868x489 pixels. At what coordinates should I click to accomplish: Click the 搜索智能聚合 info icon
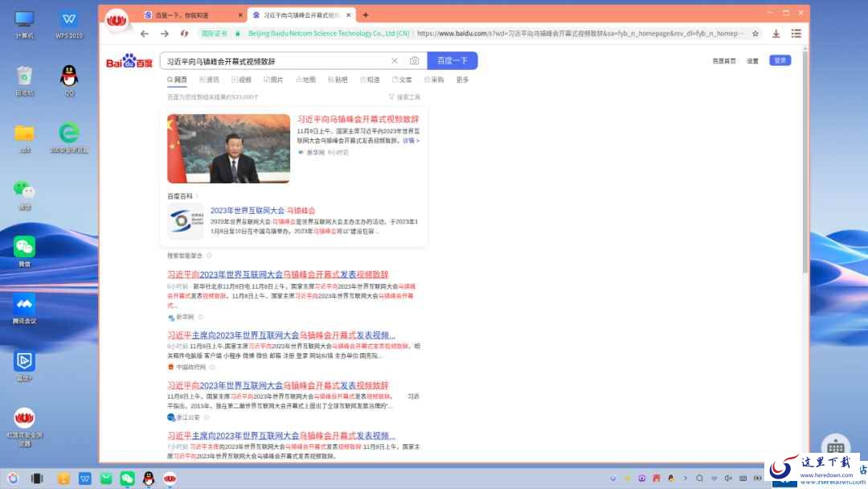209,256
